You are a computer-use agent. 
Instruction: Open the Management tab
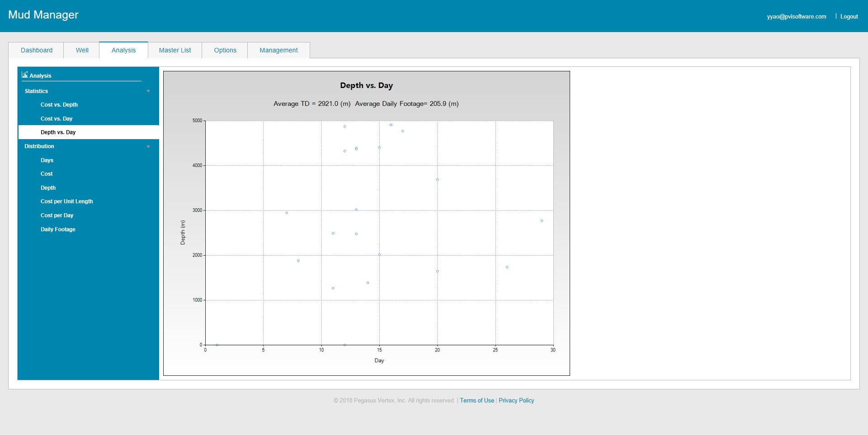click(x=278, y=50)
